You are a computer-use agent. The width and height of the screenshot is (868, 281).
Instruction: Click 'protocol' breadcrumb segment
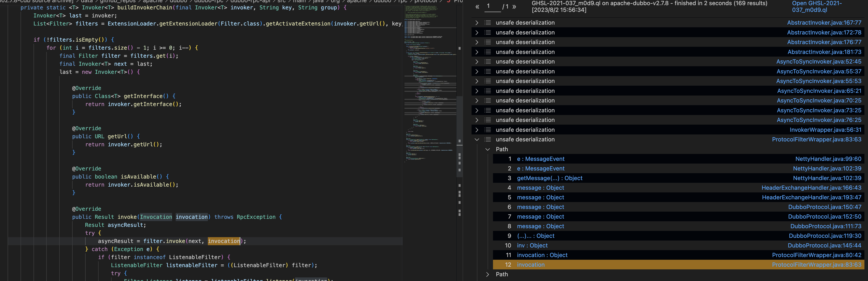[426, 1]
